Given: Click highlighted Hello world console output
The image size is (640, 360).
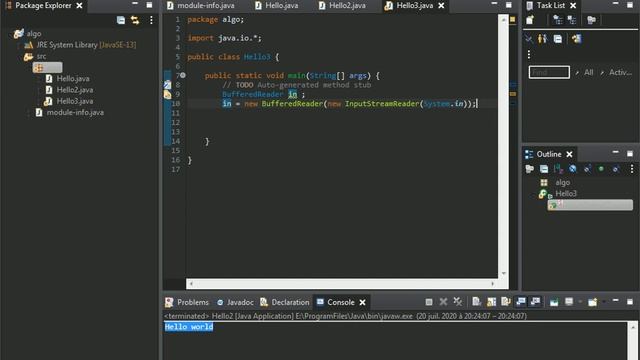Looking at the screenshot, I should pyautogui.click(x=189, y=327).
